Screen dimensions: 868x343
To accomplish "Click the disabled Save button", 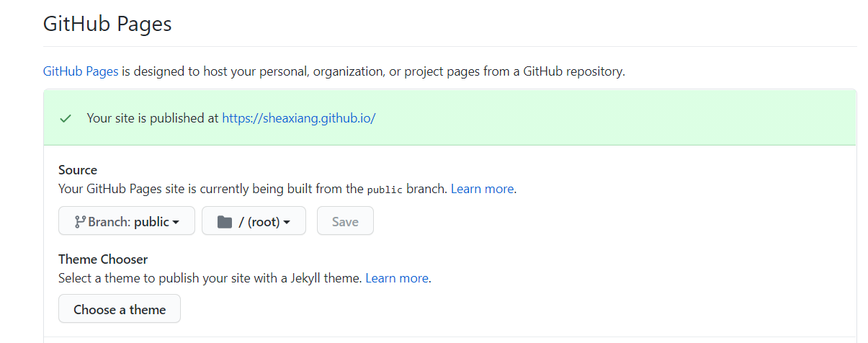I will 345,220.
